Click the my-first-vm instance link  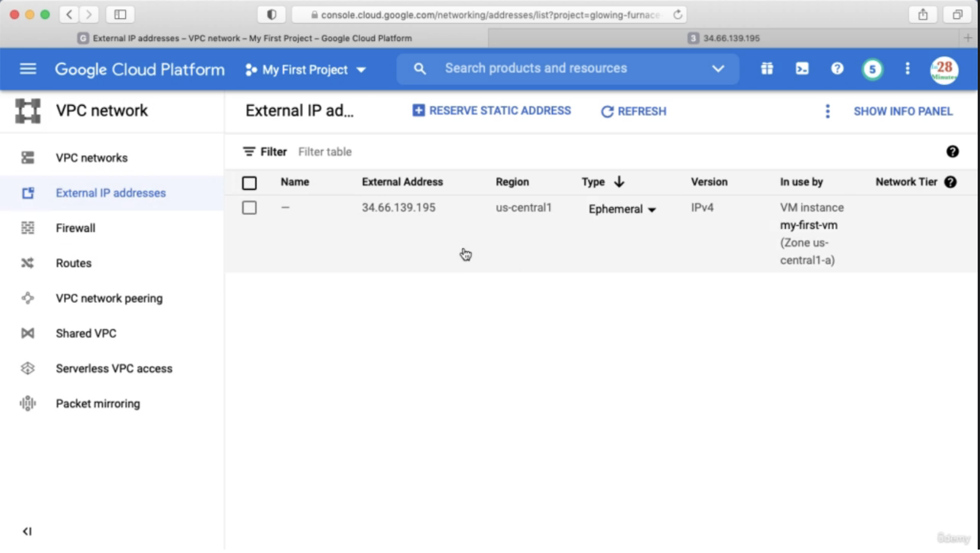(x=809, y=225)
